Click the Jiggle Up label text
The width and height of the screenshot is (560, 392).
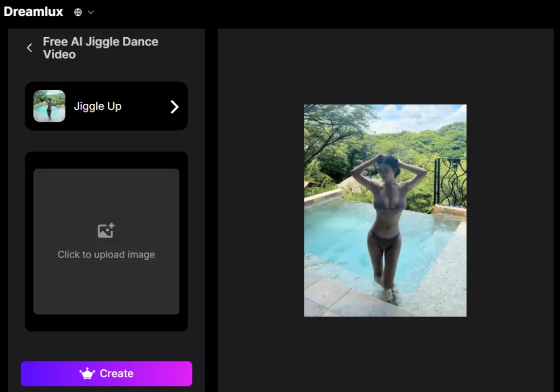coord(97,107)
